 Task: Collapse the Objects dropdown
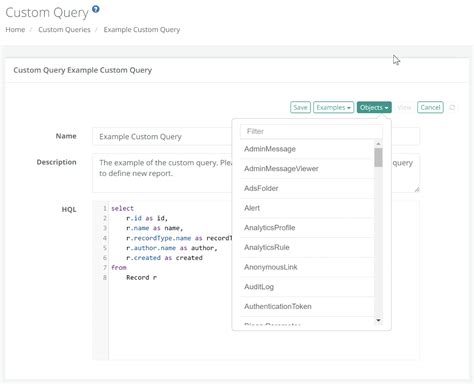pos(374,107)
